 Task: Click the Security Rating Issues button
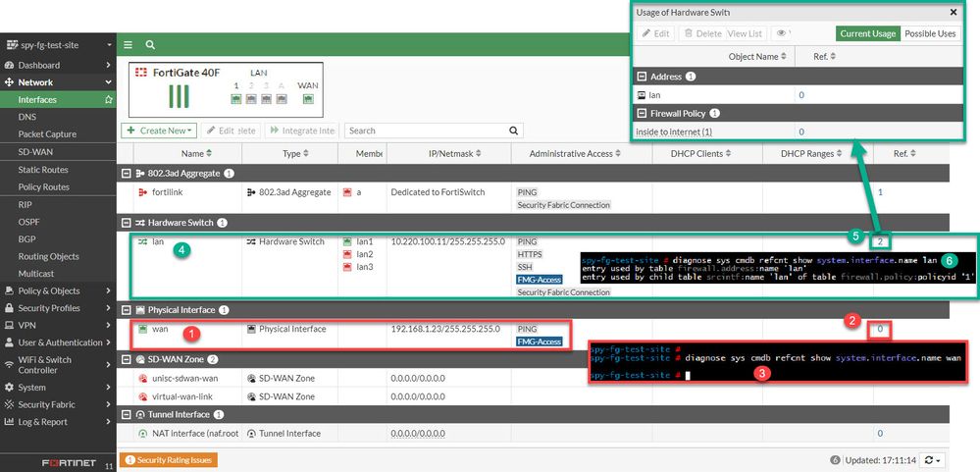click(168, 460)
